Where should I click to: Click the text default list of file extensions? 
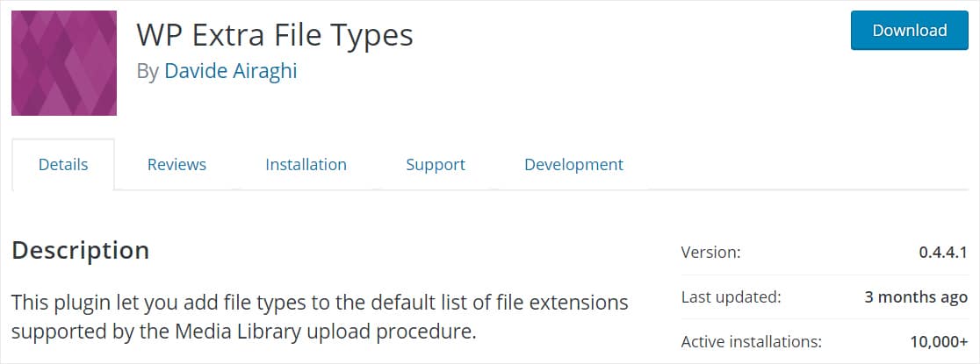pos(500,303)
